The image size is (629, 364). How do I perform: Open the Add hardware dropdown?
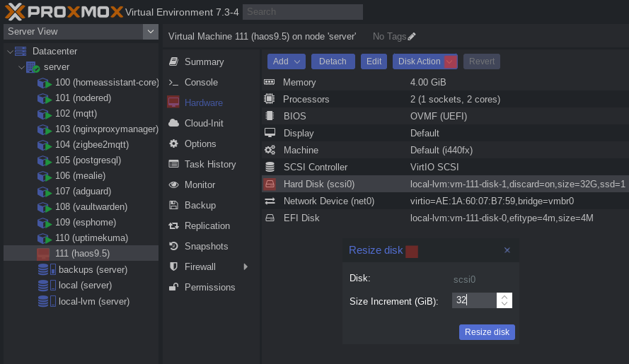pyautogui.click(x=287, y=61)
